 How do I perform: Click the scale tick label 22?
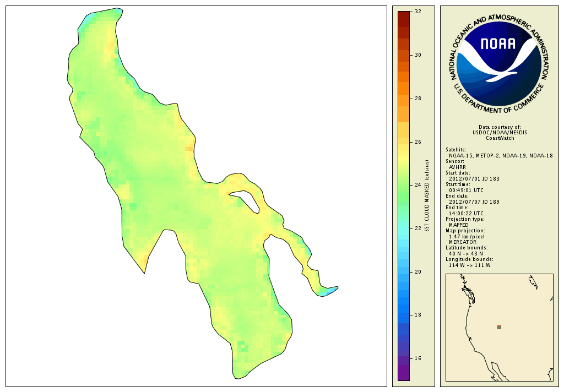[x=417, y=228]
